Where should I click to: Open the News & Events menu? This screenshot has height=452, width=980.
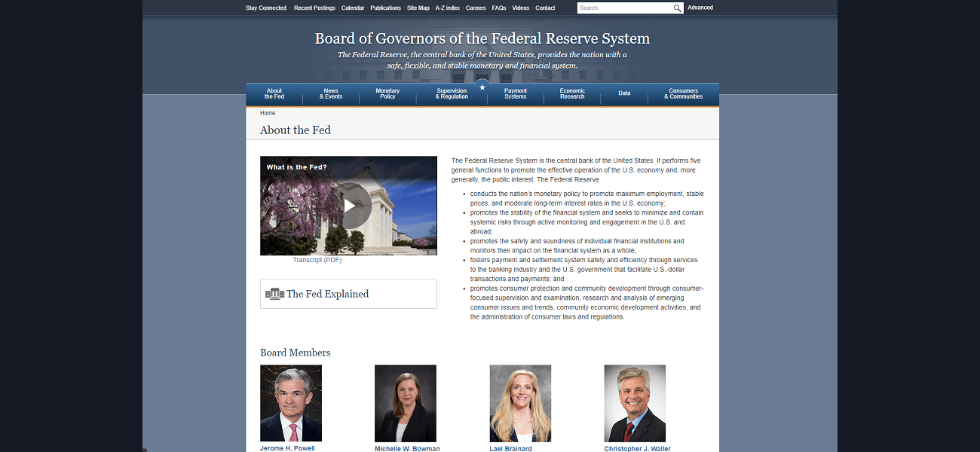pos(331,94)
